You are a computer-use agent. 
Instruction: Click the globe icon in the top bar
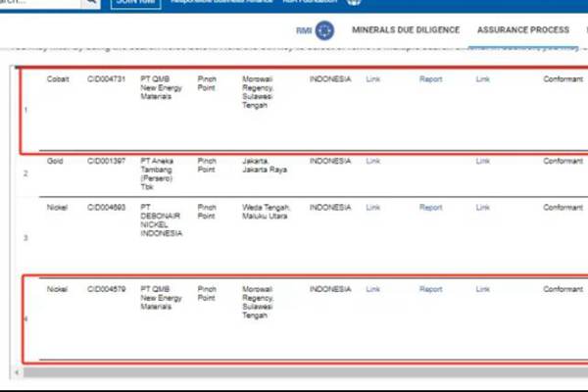pos(354,3)
